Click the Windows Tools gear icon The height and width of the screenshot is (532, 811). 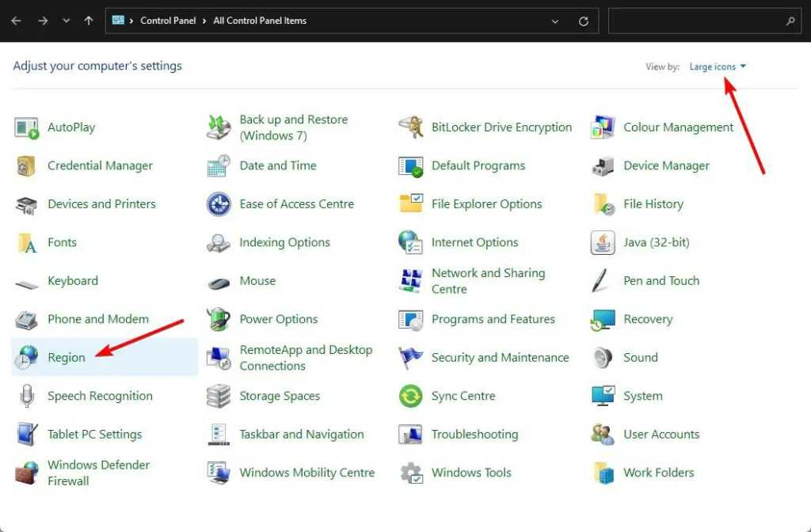(x=410, y=473)
